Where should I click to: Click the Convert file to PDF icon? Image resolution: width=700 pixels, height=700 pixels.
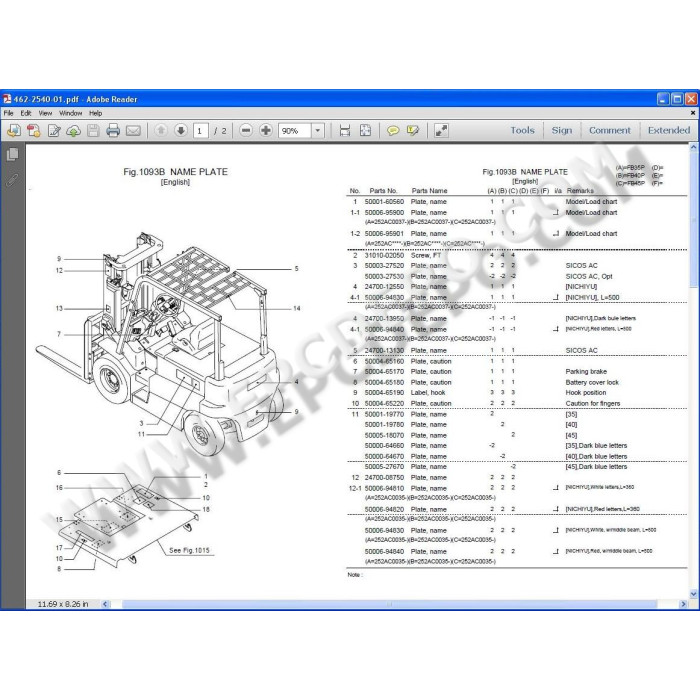pos(33,131)
